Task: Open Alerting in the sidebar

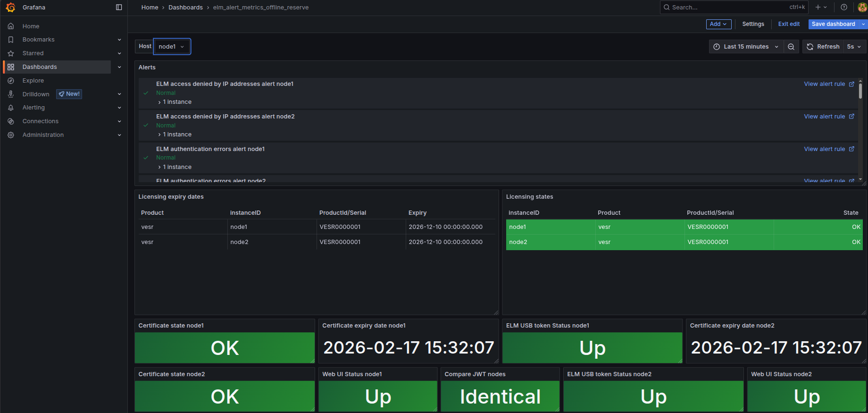Action: click(33, 108)
